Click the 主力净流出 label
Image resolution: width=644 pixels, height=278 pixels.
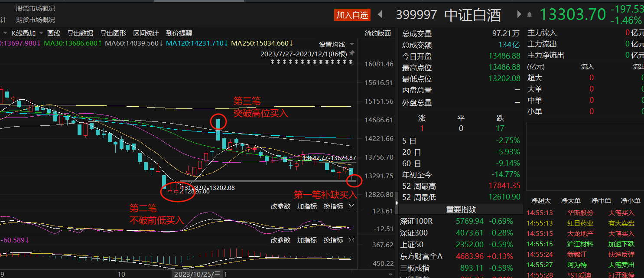tap(546, 56)
